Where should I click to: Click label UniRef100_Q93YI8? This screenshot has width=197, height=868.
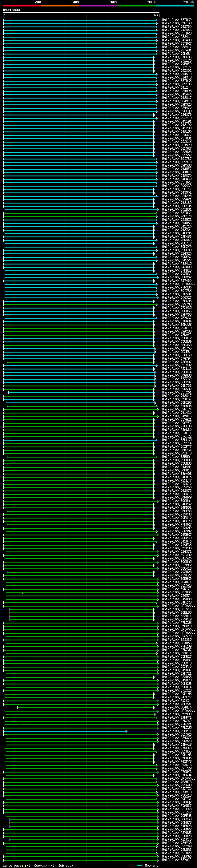(x=177, y=118)
